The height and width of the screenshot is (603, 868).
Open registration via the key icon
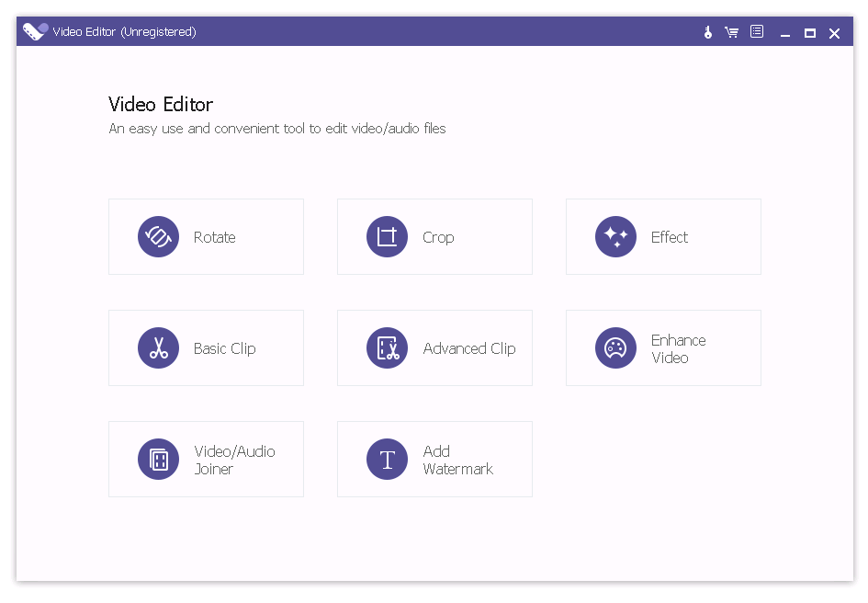pos(707,32)
